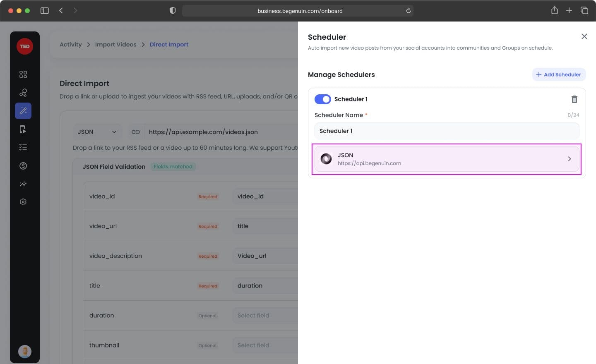Open the video file icon in sidebar

pyautogui.click(x=23, y=129)
